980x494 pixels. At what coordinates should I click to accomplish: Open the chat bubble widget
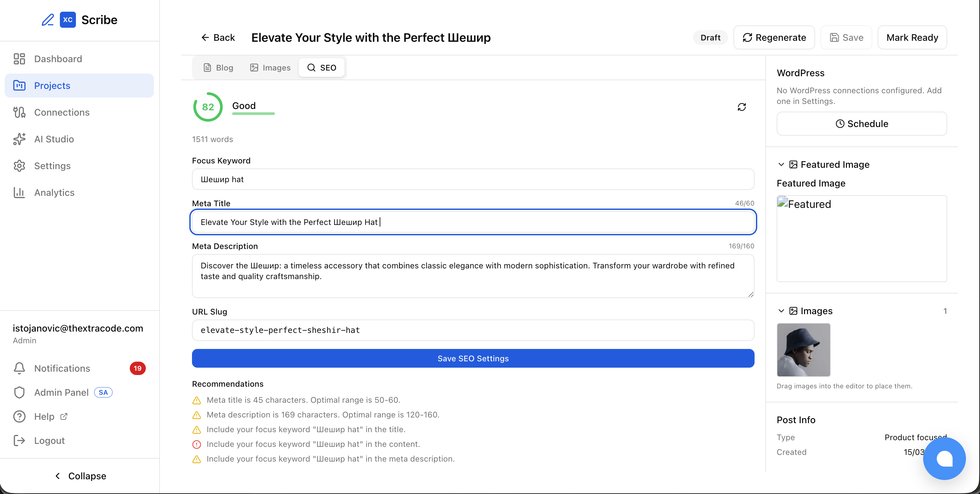944,458
